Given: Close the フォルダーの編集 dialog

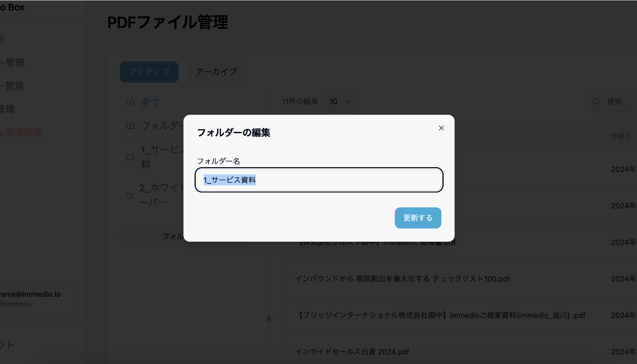Looking at the screenshot, I should coord(441,128).
